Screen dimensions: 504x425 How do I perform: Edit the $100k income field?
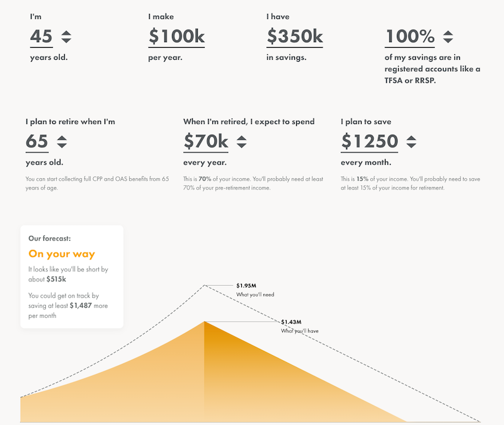coord(176,37)
